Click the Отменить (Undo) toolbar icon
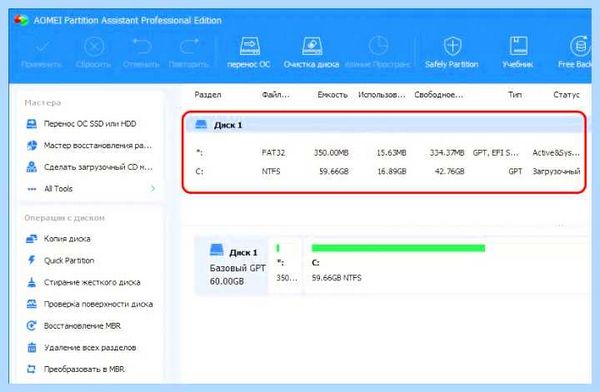600x392 pixels. [141, 53]
